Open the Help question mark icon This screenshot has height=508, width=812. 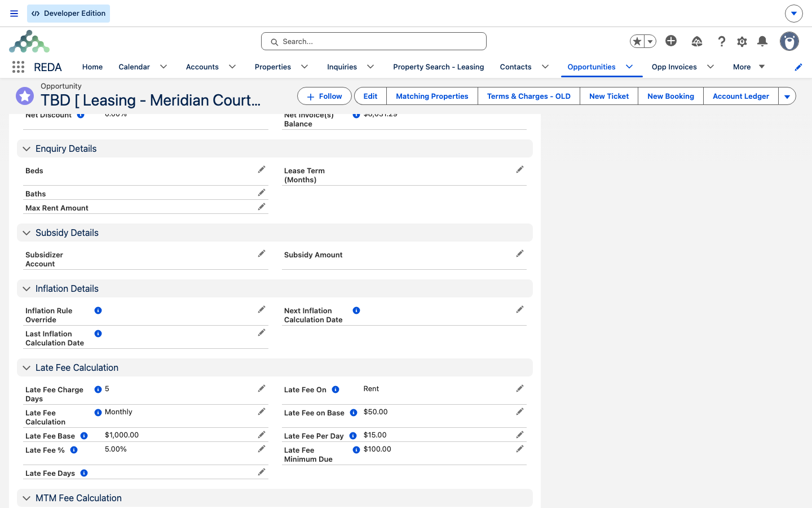coord(722,41)
